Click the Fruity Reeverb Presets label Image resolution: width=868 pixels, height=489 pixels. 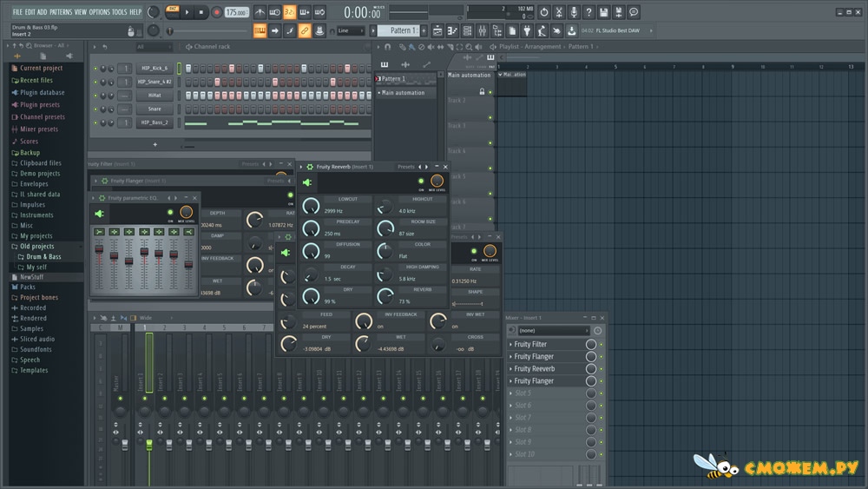(x=405, y=167)
